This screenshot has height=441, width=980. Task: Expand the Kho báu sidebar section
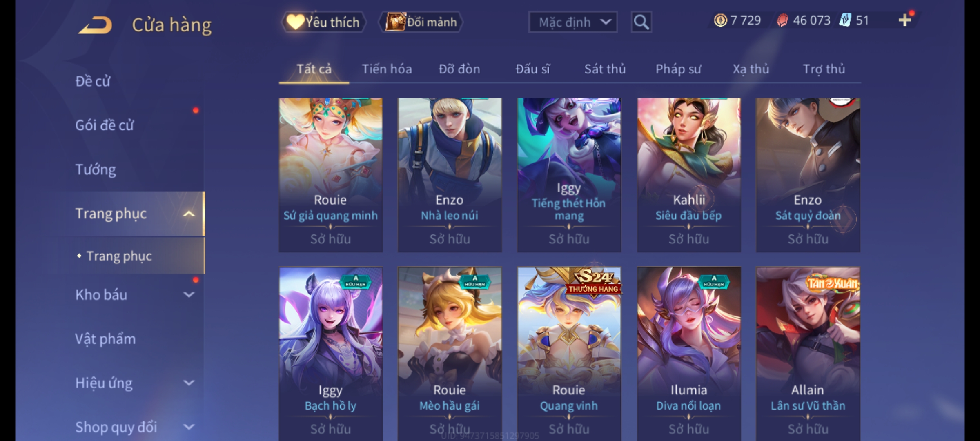pos(188,295)
